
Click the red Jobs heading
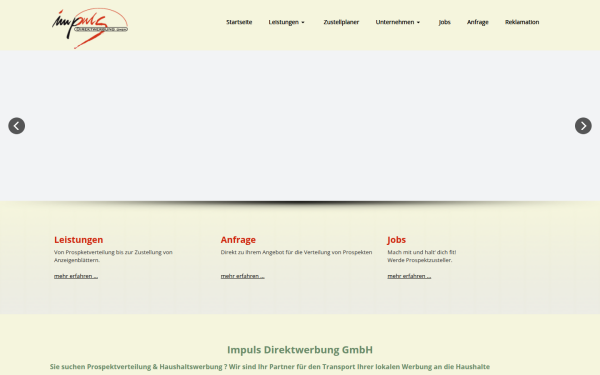pos(396,240)
